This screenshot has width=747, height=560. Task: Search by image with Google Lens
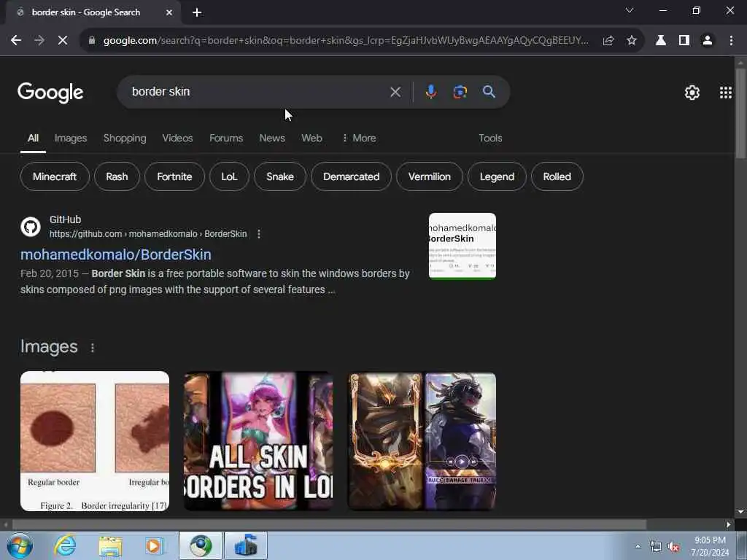460,92
